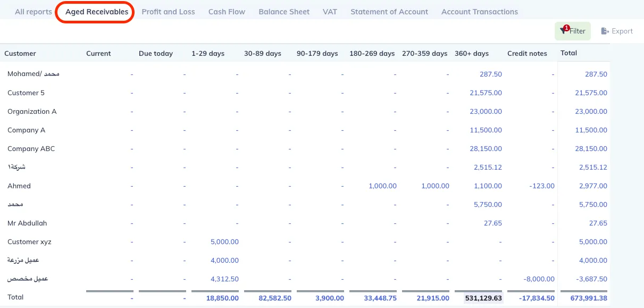Viewport: 644px width, 308px height.
Task: Open Customer 5's 21,575.00 overdue amount
Action: 484,93
